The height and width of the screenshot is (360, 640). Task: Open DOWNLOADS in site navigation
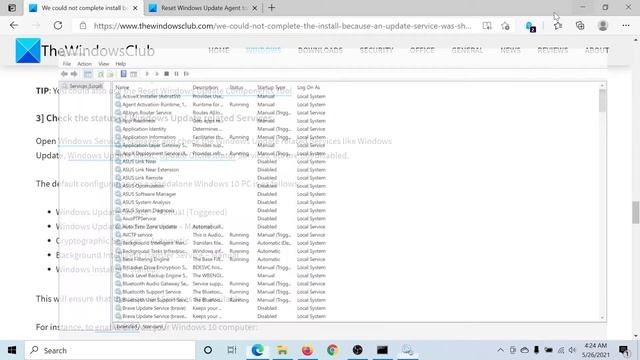[x=320, y=50]
